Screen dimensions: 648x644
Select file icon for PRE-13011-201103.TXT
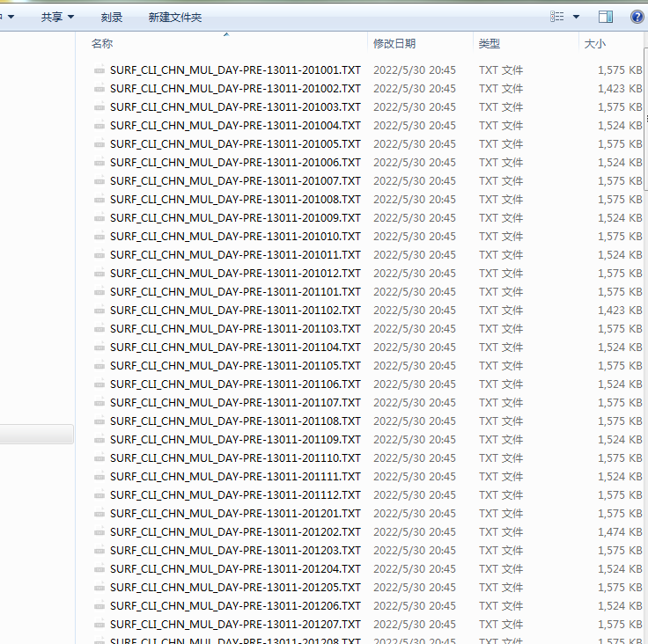pyautogui.click(x=99, y=329)
